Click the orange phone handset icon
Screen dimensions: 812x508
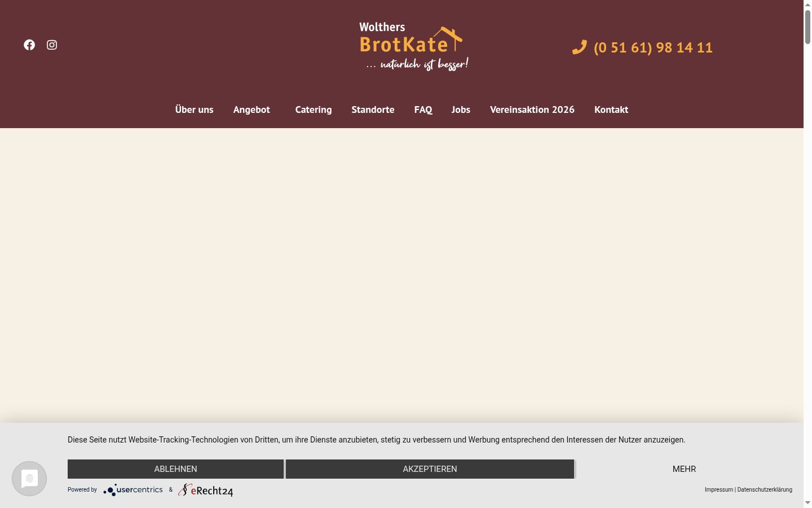pos(580,47)
